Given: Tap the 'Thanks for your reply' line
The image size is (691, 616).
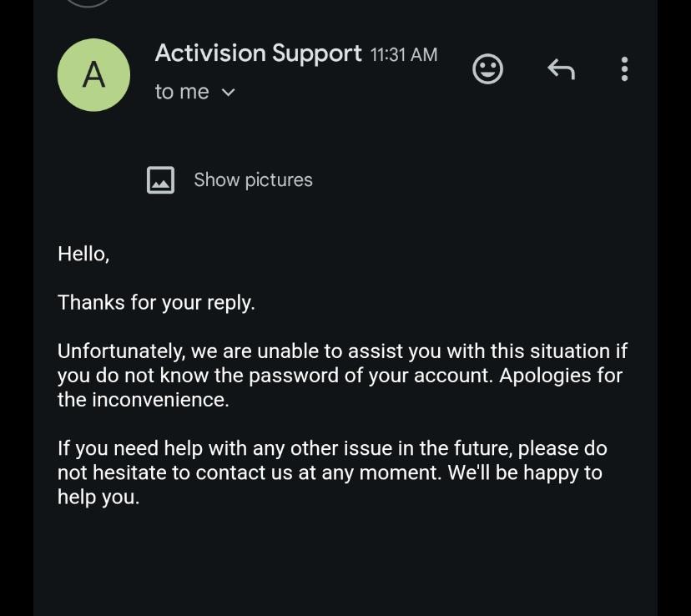Looking at the screenshot, I should point(155,302).
